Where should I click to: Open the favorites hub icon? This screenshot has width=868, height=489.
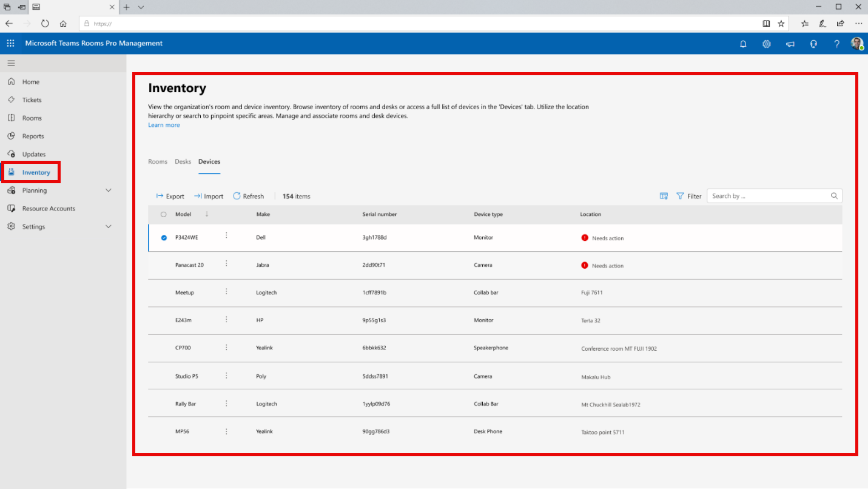805,24
